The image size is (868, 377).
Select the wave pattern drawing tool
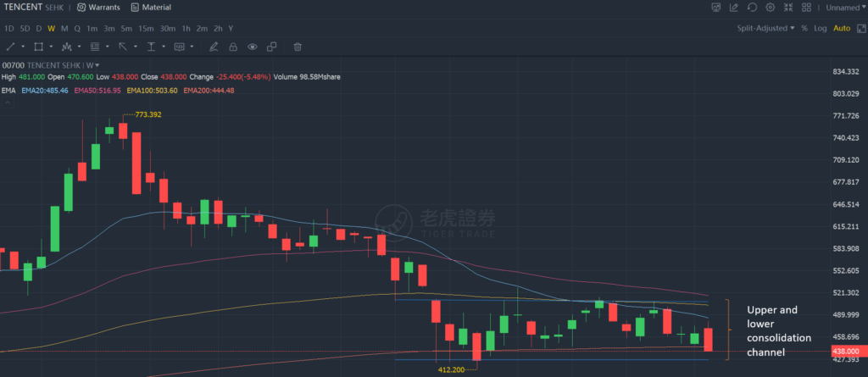68,47
